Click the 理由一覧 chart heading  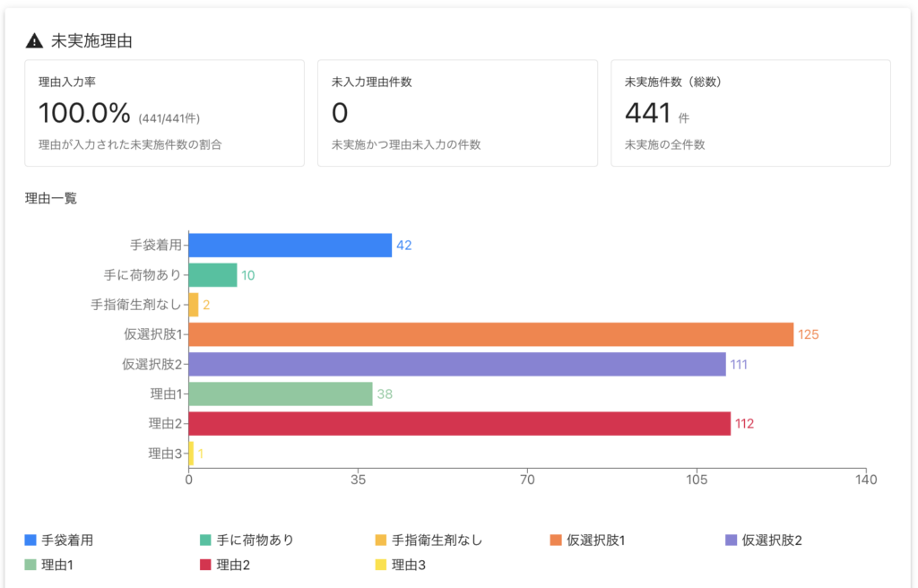click(51, 198)
